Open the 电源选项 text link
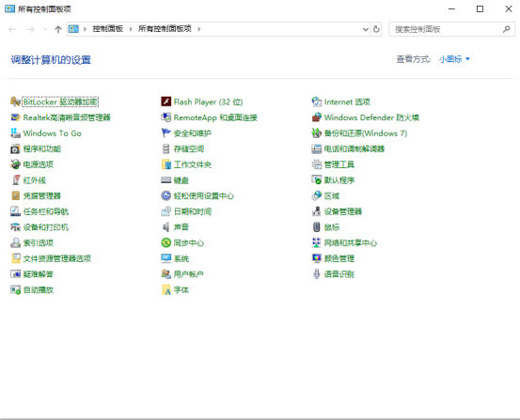 point(39,164)
